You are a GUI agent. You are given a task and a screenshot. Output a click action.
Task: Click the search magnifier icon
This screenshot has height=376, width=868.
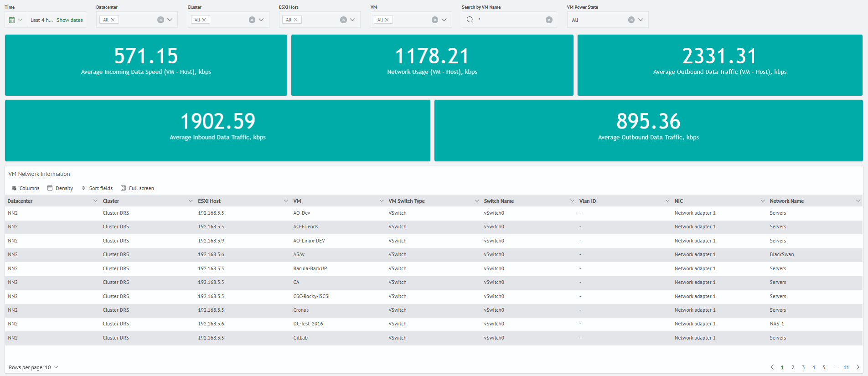click(x=470, y=20)
